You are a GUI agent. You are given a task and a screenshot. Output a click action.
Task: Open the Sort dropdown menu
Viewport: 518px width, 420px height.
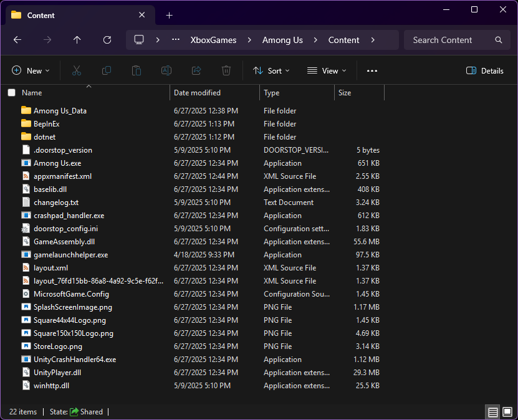click(271, 70)
